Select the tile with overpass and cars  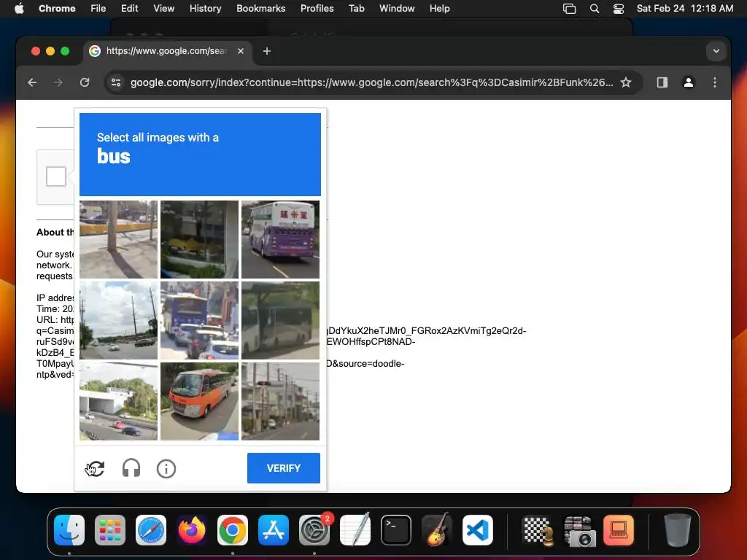(118, 401)
